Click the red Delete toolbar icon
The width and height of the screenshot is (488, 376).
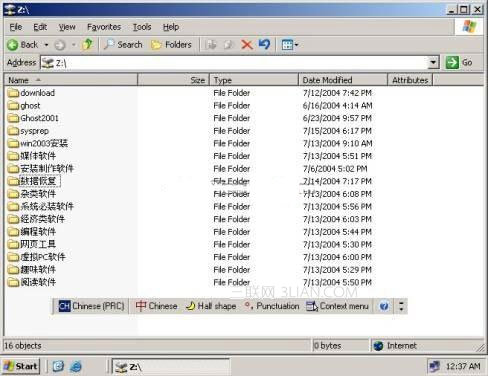pos(247,44)
